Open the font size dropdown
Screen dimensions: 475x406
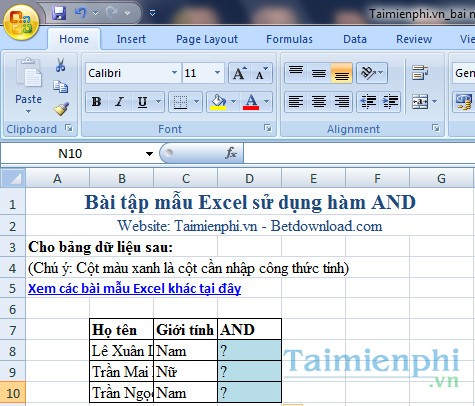click(x=217, y=73)
